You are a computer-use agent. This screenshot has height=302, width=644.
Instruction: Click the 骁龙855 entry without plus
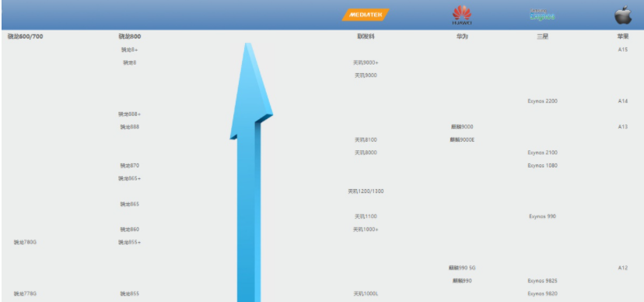pyautogui.click(x=130, y=293)
